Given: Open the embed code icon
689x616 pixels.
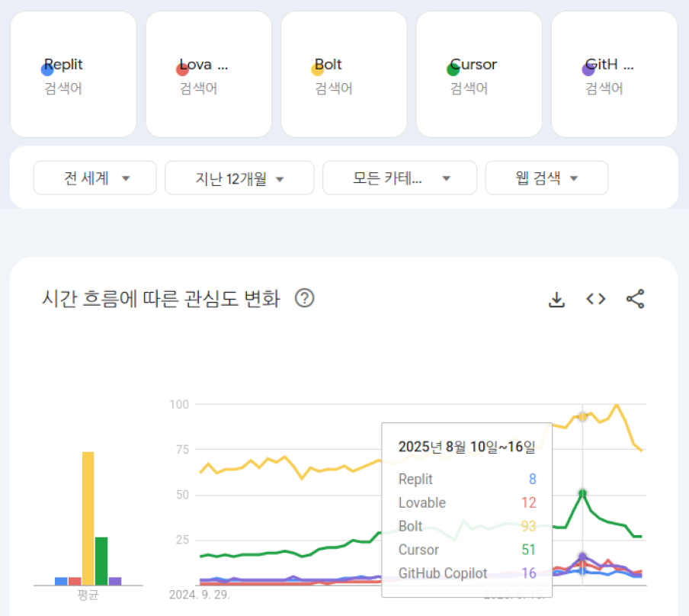Looking at the screenshot, I should [596, 300].
